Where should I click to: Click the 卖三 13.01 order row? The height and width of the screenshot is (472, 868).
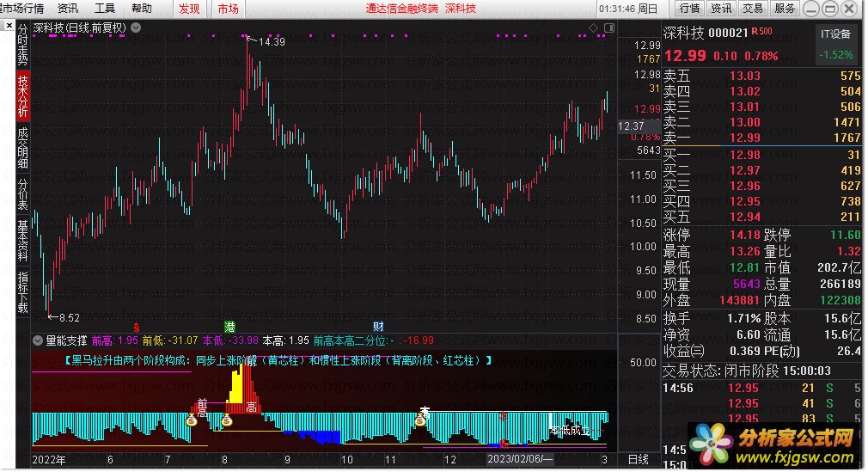click(x=761, y=107)
